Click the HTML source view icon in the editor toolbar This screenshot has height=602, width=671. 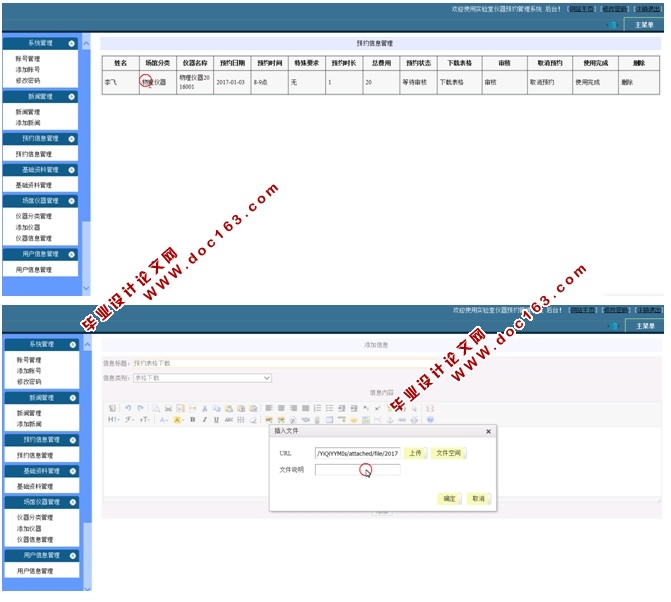(113, 408)
